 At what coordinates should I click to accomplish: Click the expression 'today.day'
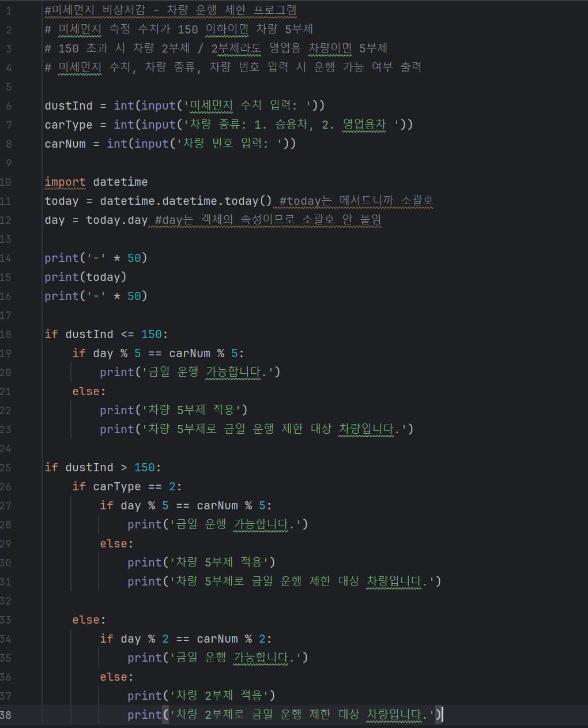117,220
